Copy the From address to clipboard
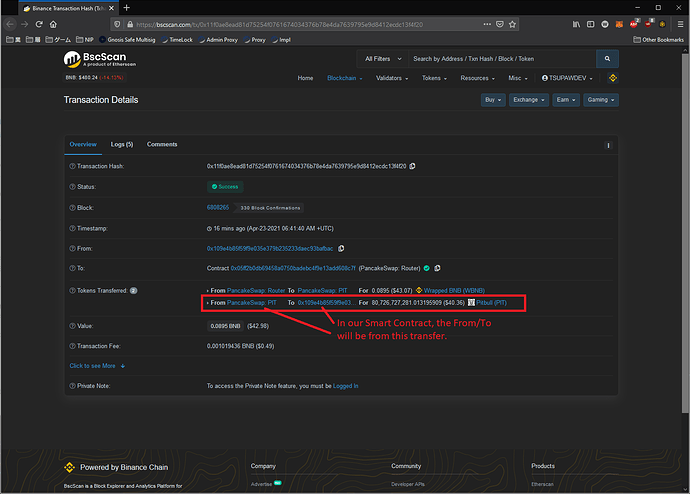The image size is (690, 494). [341, 248]
